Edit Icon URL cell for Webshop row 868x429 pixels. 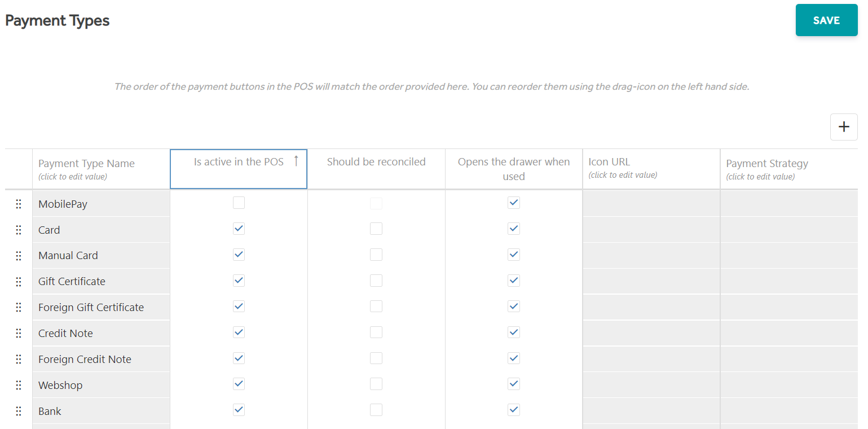651,386
